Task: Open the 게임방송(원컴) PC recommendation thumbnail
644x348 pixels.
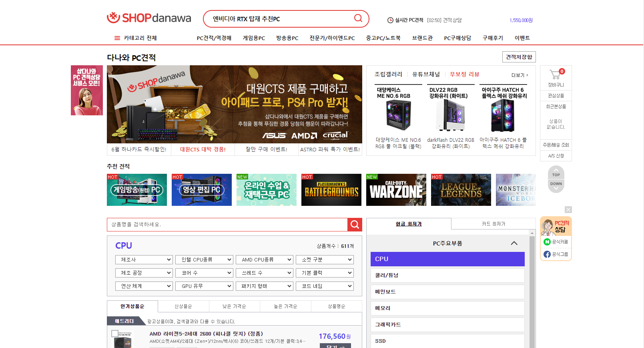Action: pyautogui.click(x=137, y=190)
